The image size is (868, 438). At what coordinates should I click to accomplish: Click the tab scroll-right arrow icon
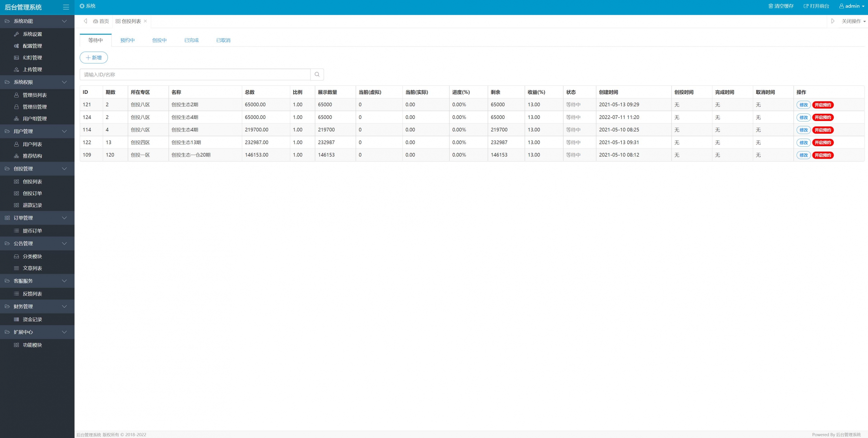pos(833,21)
